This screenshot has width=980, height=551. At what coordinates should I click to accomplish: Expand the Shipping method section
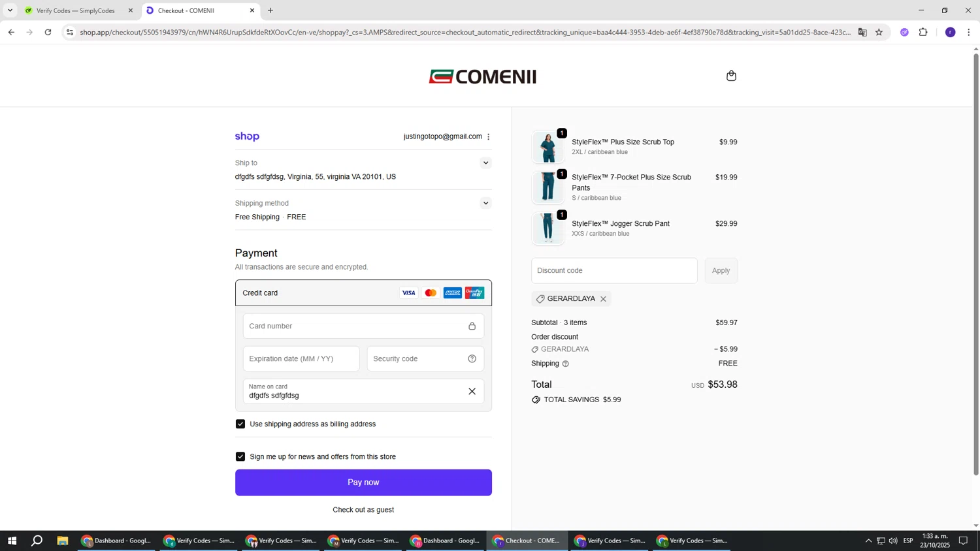pos(485,203)
